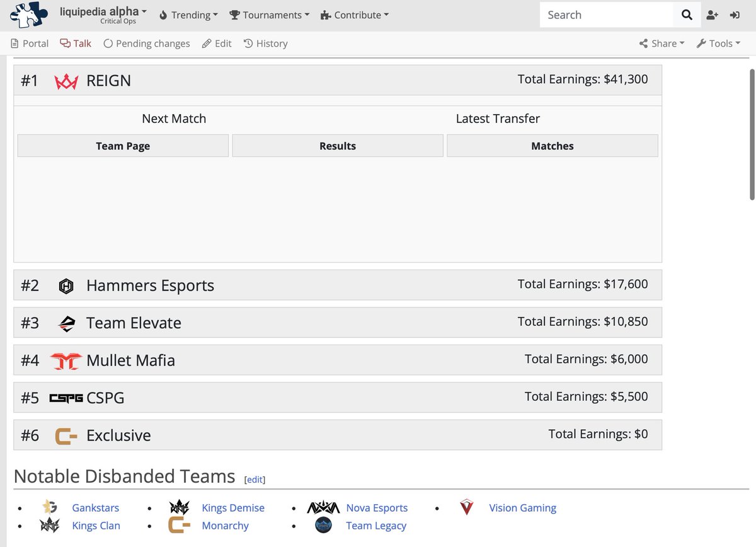This screenshot has width=756, height=547.
Task: Collapse the #1 REIGN team row
Action: point(338,81)
